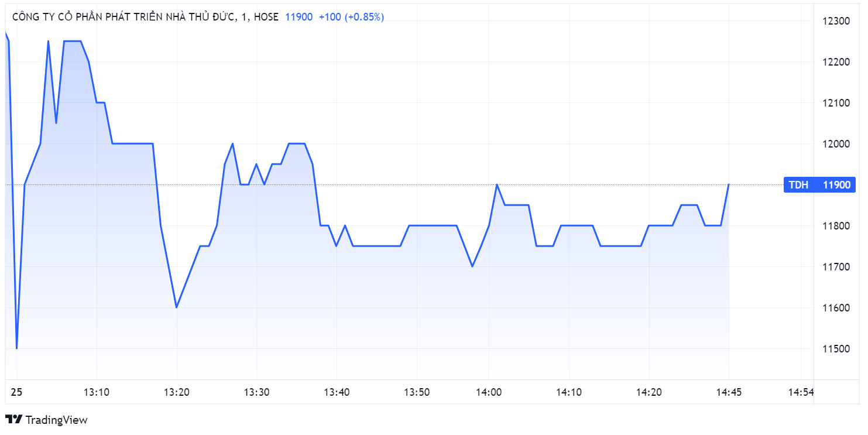This screenshot has width=868, height=435.
Task: Click the +100 (+0.85%) change value
Action: (x=351, y=17)
